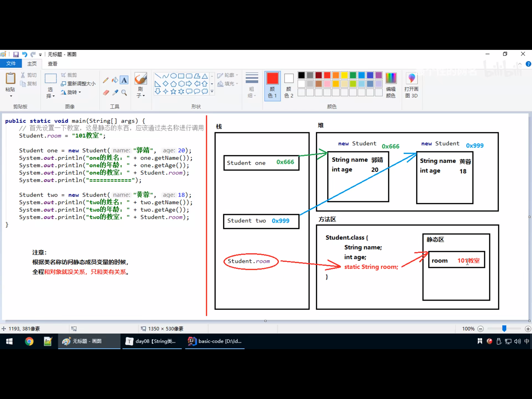
Task: Select the Pencil tool
Action: click(x=105, y=80)
